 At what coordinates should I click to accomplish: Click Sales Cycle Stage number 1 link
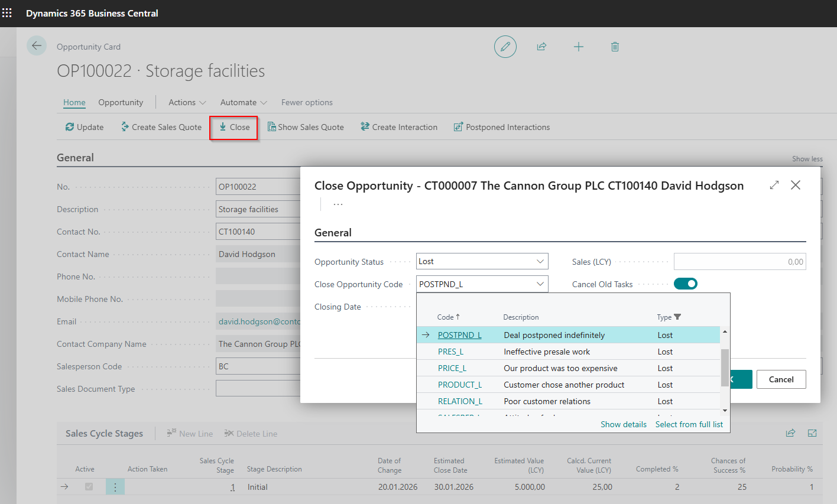[x=233, y=487]
